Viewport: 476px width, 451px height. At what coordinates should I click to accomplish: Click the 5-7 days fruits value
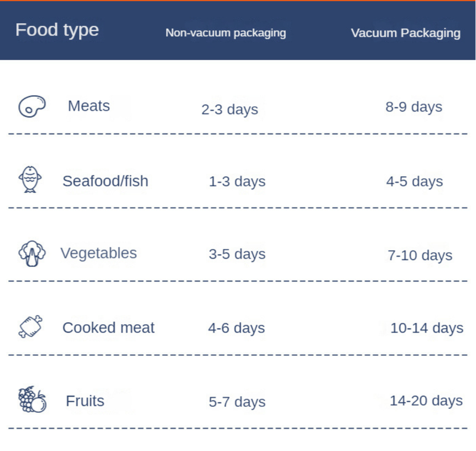click(x=237, y=402)
